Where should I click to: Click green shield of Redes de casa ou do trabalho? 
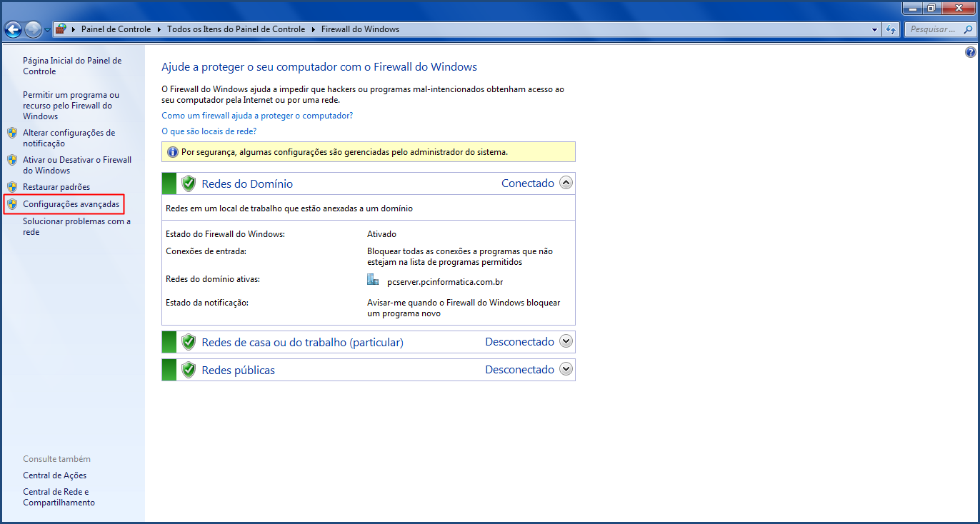pos(189,342)
